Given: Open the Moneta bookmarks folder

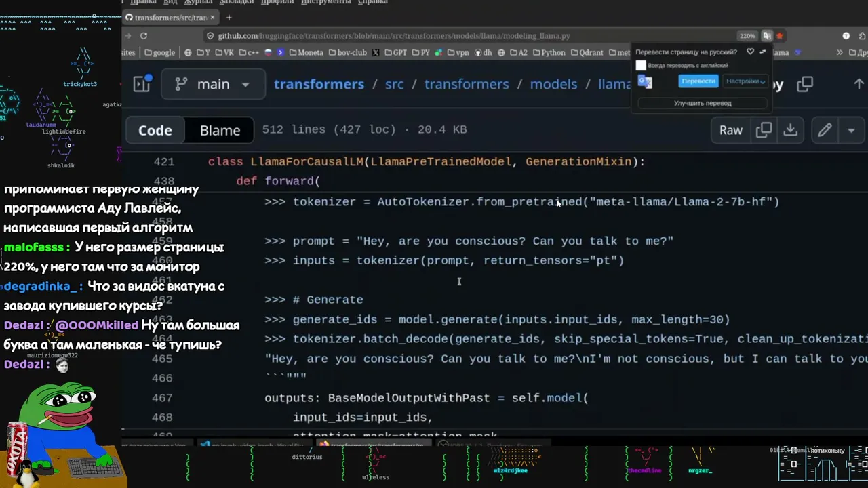Looking at the screenshot, I should pos(306,52).
